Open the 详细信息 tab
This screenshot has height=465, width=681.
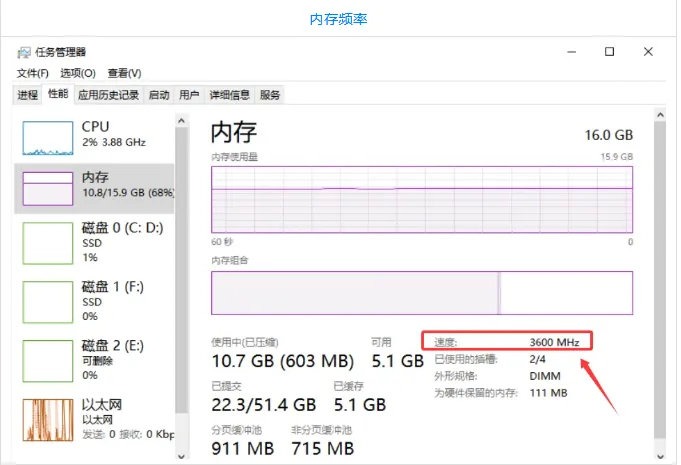pos(229,95)
